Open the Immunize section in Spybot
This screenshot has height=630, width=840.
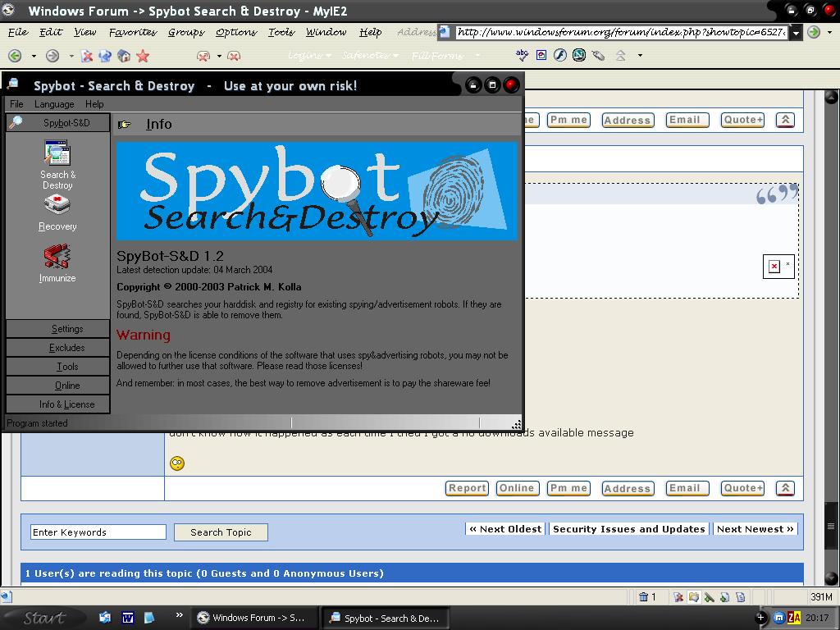[x=57, y=263]
